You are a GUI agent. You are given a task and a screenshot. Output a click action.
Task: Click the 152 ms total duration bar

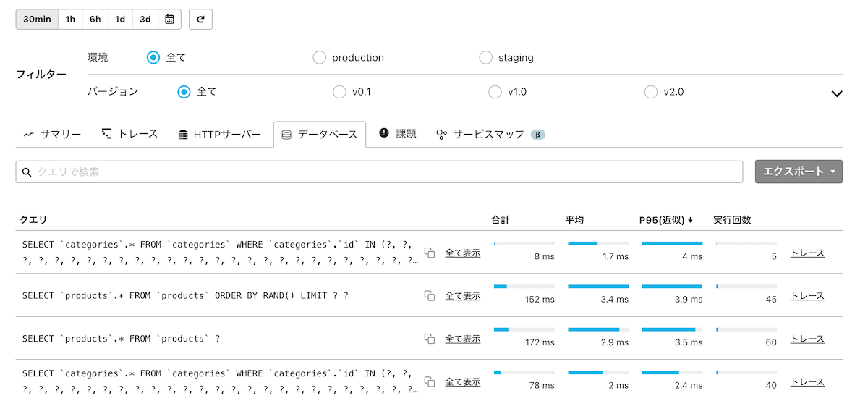click(x=524, y=287)
